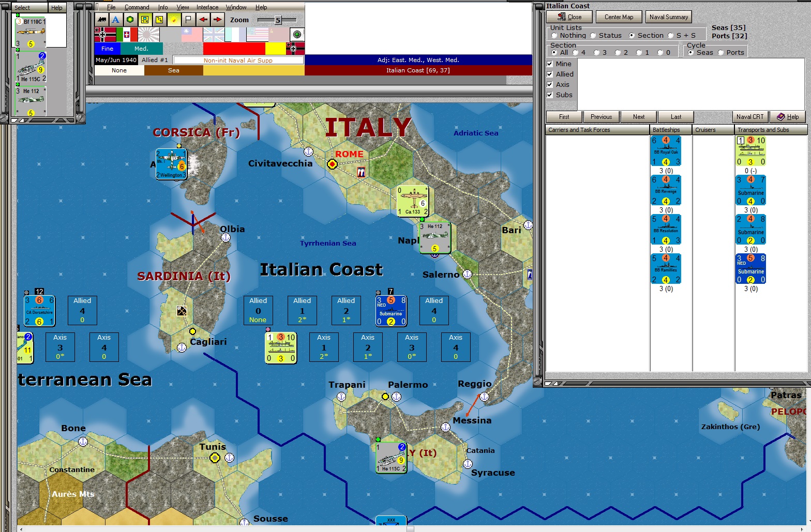The height and width of the screenshot is (532, 811).
Task: Select the Nothing unit list option
Action: (568, 36)
